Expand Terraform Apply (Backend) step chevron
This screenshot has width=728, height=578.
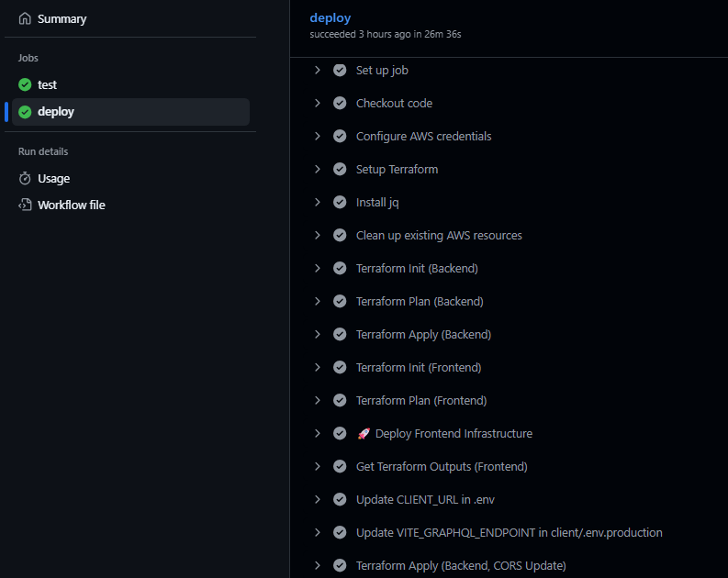click(x=318, y=334)
